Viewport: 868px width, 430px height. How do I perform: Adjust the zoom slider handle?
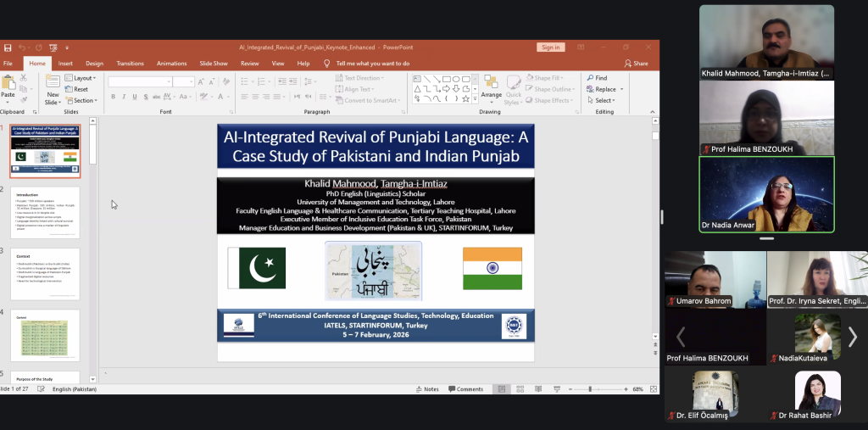point(590,389)
